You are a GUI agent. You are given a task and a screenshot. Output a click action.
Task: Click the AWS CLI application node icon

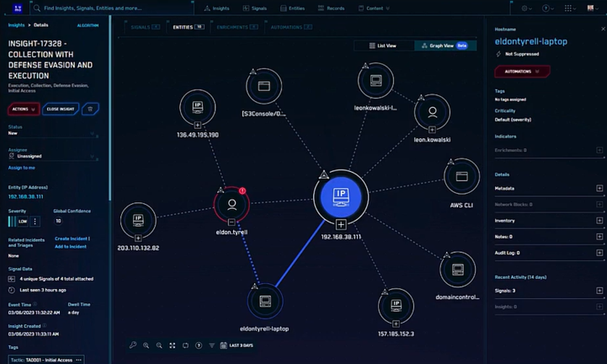[461, 177]
